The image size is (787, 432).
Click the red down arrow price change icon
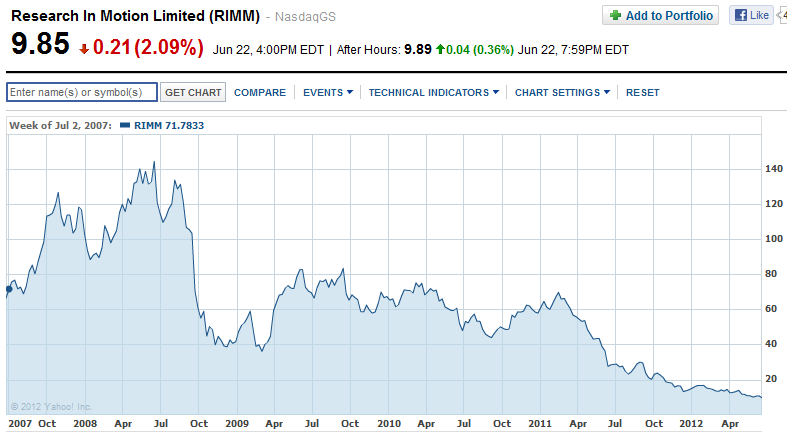point(84,49)
